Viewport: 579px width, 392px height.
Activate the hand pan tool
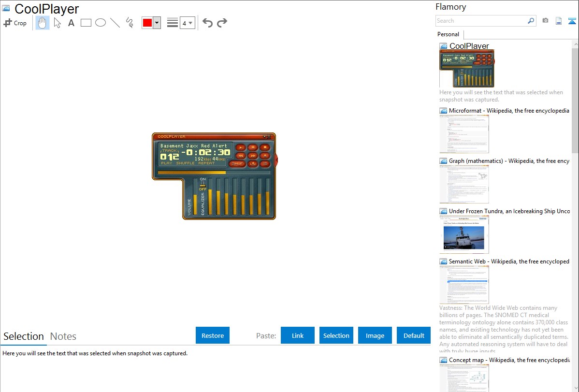42,23
